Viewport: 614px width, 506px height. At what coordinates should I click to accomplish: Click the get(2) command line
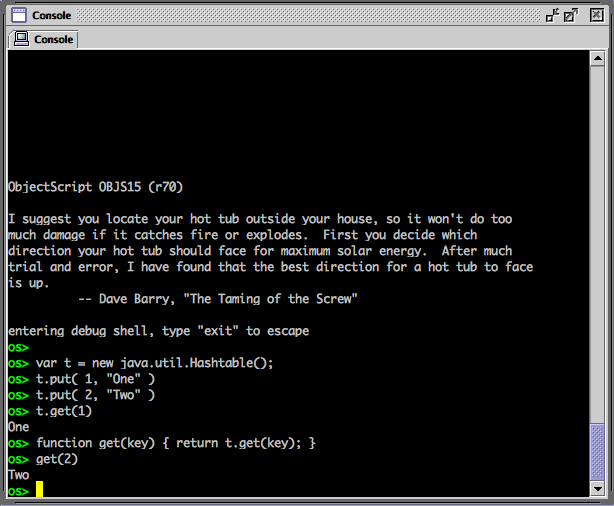pyautogui.click(x=56, y=459)
